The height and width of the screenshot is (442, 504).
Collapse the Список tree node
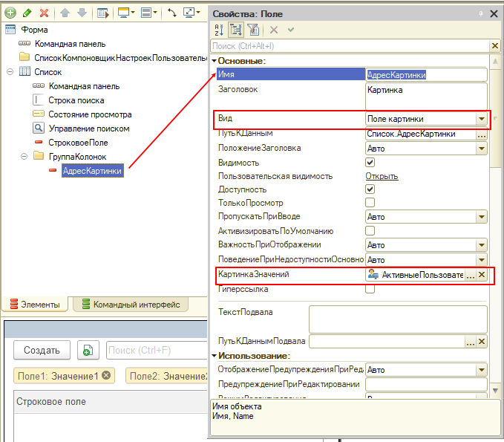[10, 72]
